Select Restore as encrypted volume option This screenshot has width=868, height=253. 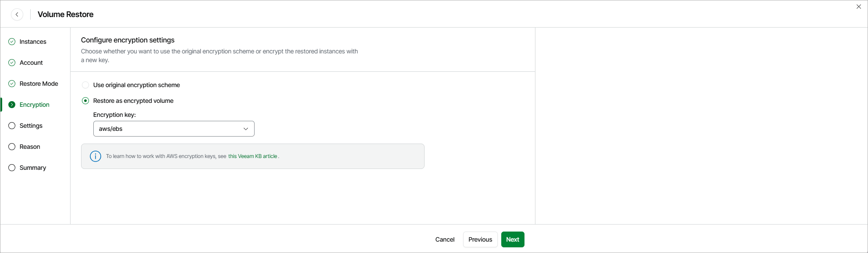(x=85, y=101)
